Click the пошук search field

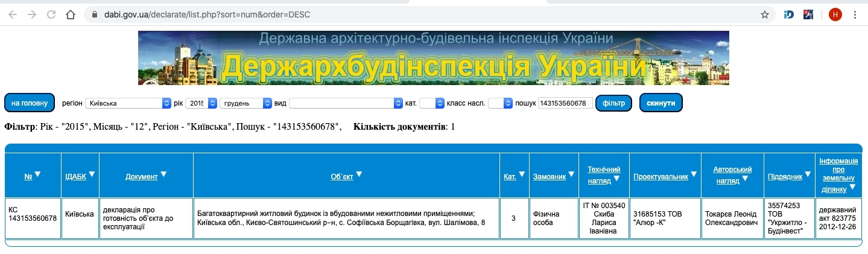[566, 103]
